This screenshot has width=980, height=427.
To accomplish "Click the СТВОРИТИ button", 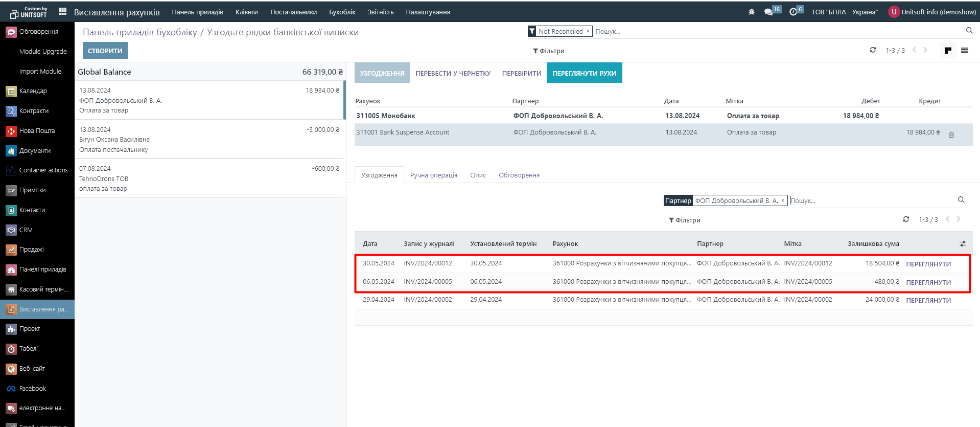I will pyautogui.click(x=105, y=51).
